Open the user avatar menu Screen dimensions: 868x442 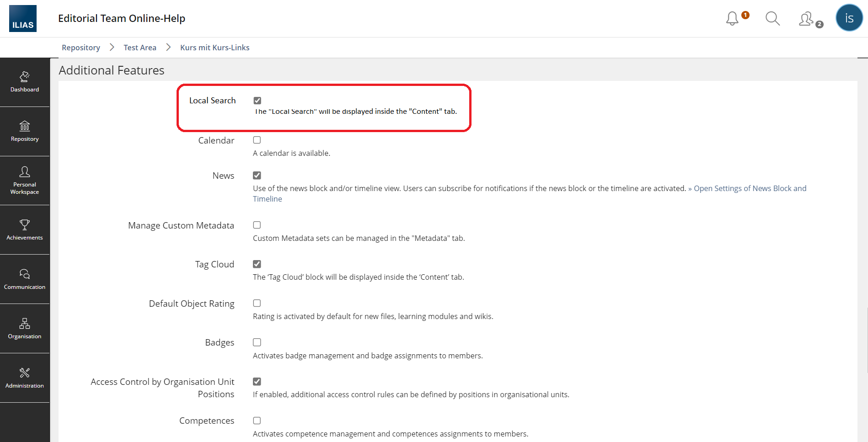pos(849,18)
